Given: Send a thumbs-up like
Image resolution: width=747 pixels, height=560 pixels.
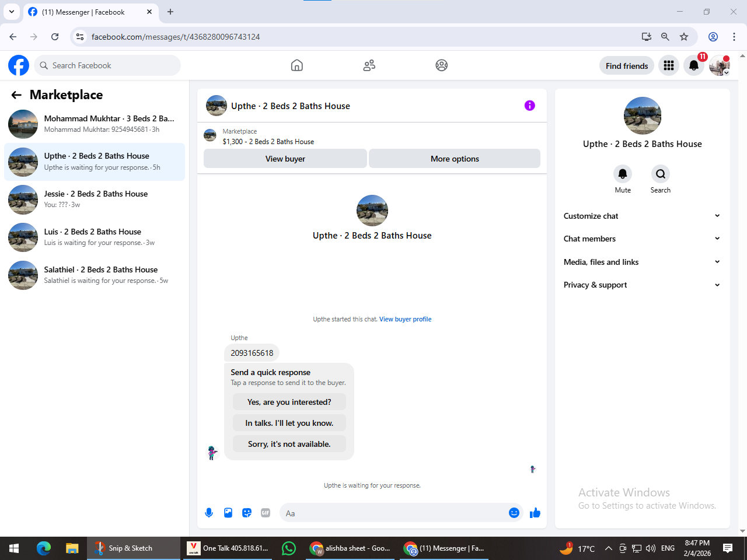Looking at the screenshot, I should (535, 513).
